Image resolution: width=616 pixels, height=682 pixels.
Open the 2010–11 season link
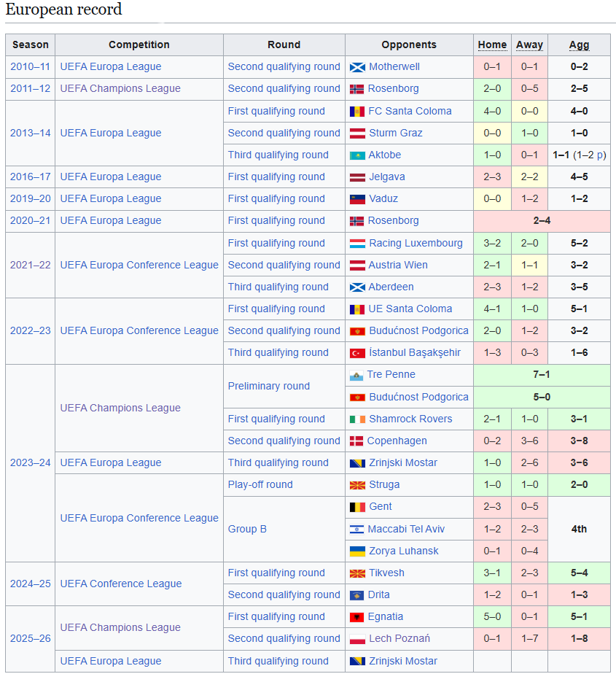coord(31,66)
